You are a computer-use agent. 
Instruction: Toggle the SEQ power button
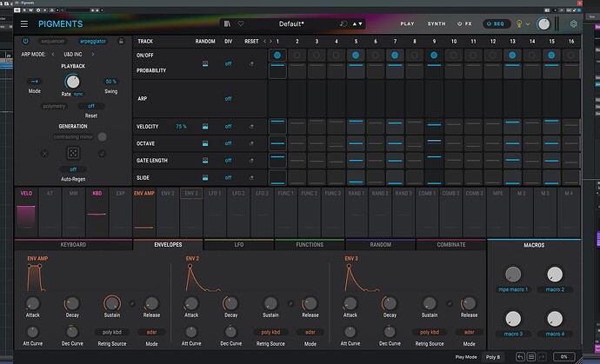(x=496, y=23)
